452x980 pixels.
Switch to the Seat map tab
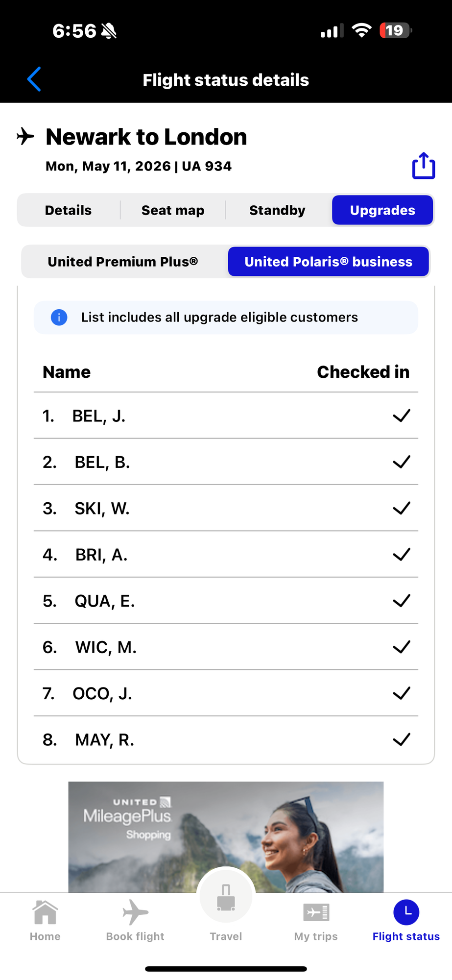pyautogui.click(x=173, y=210)
